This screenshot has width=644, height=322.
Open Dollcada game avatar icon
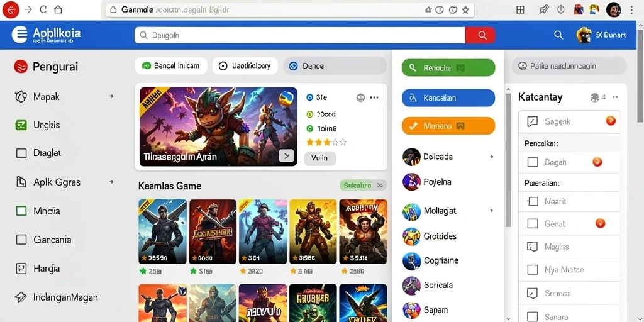click(x=411, y=157)
